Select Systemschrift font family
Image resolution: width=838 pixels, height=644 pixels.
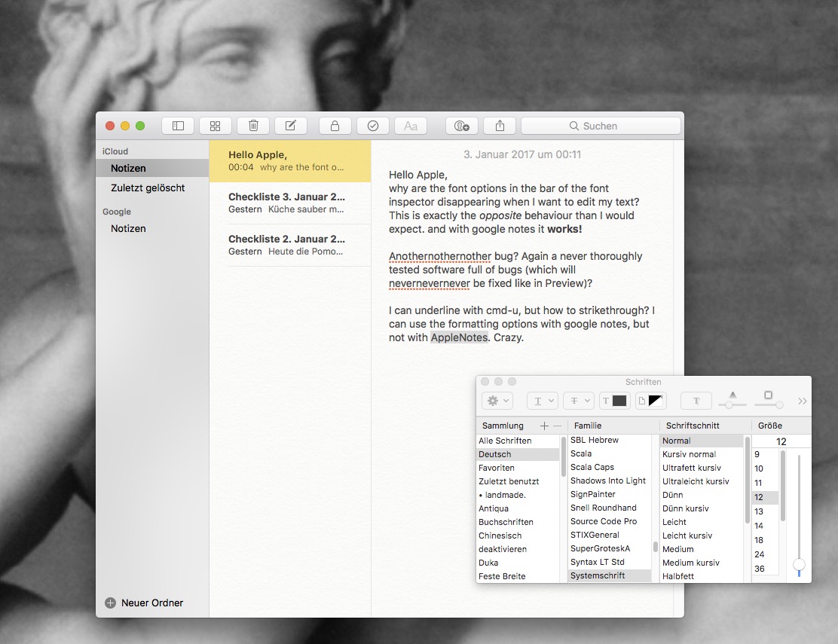[609, 575]
